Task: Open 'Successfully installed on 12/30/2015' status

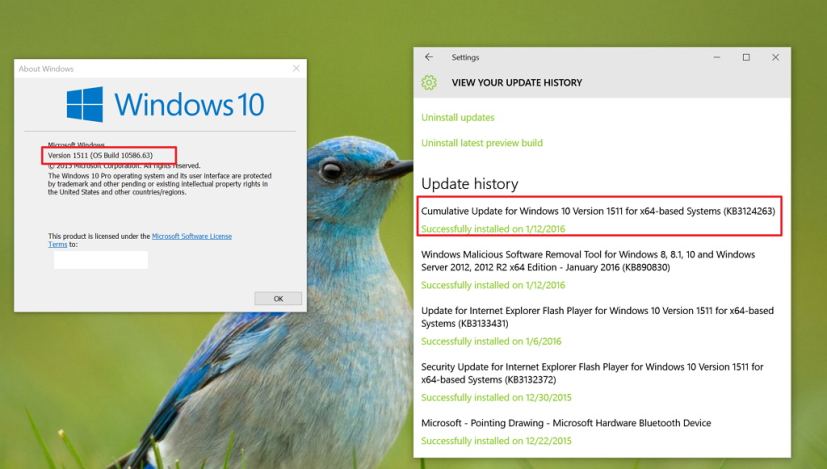Action: 496,398
